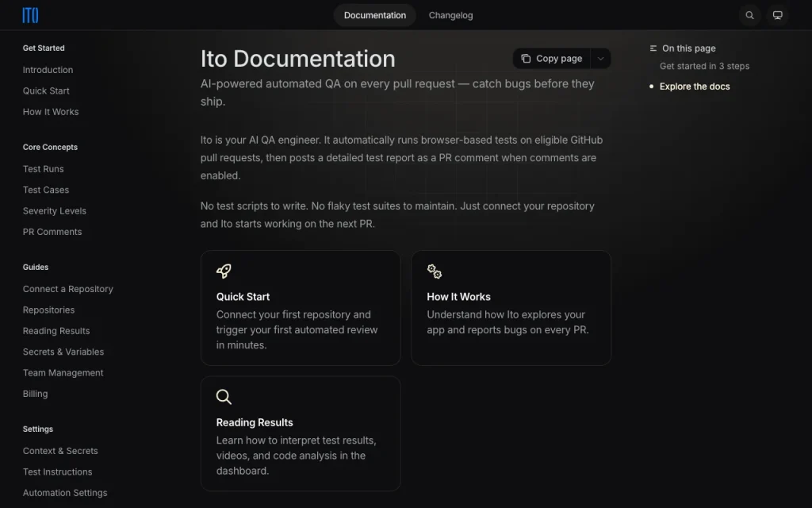The image size is (812, 508).
Task: Open Repositories guide in sidebar
Action: pos(48,310)
